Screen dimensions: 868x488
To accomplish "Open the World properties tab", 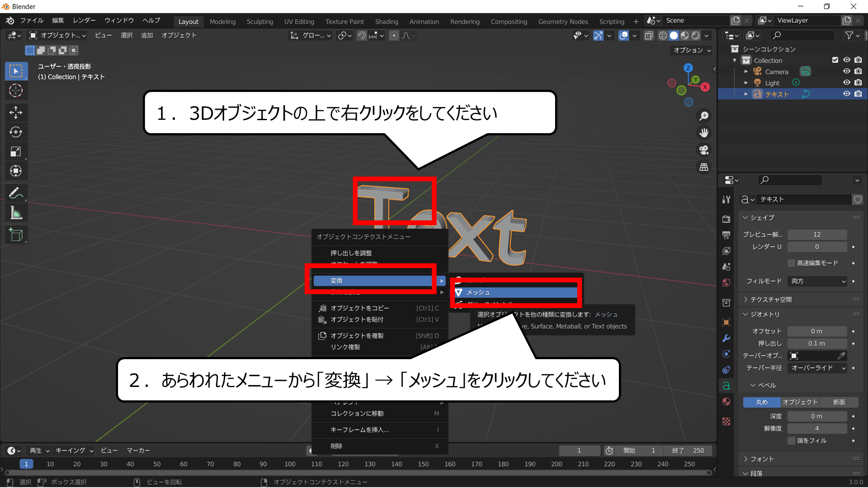I will click(726, 283).
